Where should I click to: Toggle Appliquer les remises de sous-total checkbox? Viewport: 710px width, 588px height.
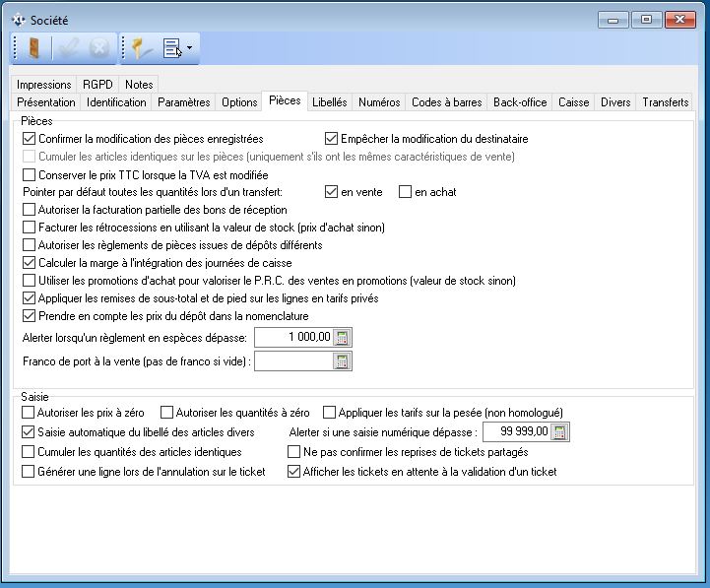coord(29,298)
